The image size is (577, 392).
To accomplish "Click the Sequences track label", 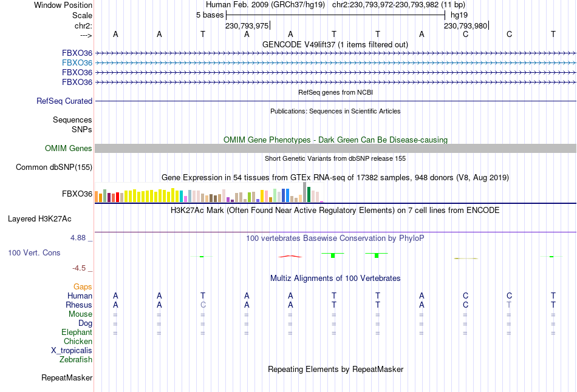I will tap(72, 120).
